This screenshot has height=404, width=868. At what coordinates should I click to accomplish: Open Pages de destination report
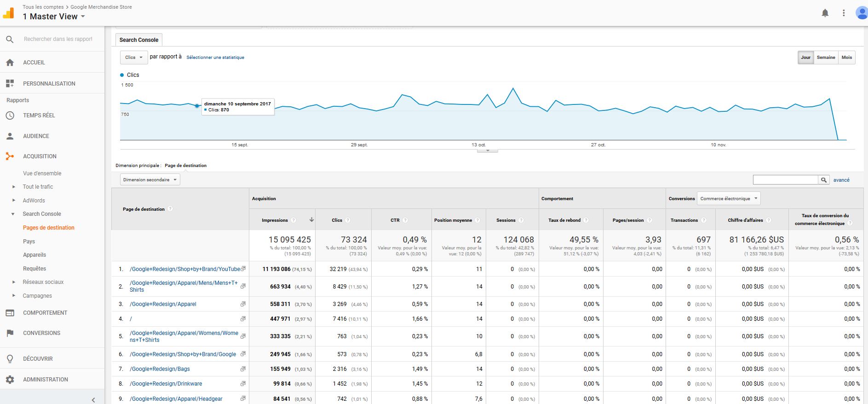tap(48, 228)
